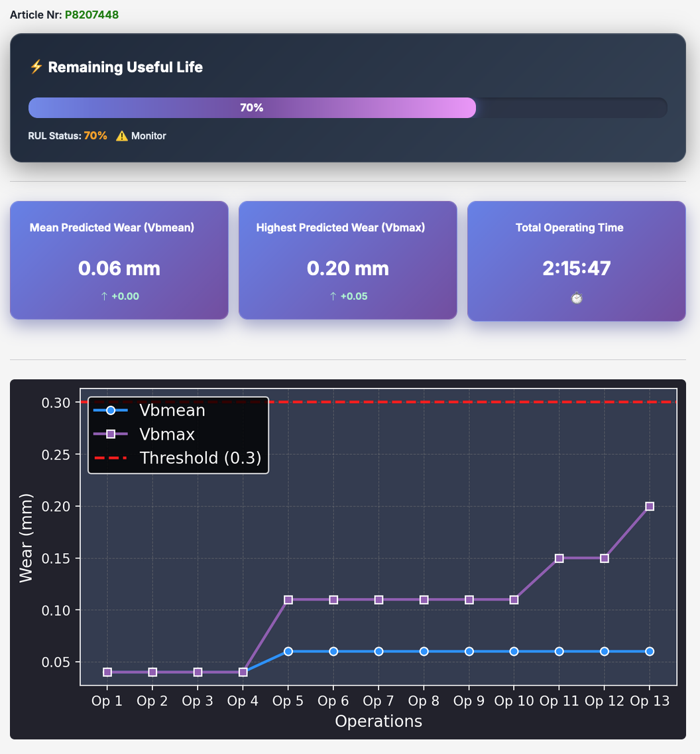
Task: Click the purple square marker icon in the legend
Action: click(110, 434)
